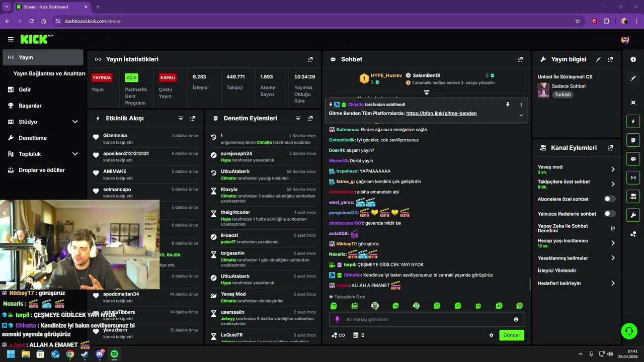Open the Windows Start menu

point(11,354)
